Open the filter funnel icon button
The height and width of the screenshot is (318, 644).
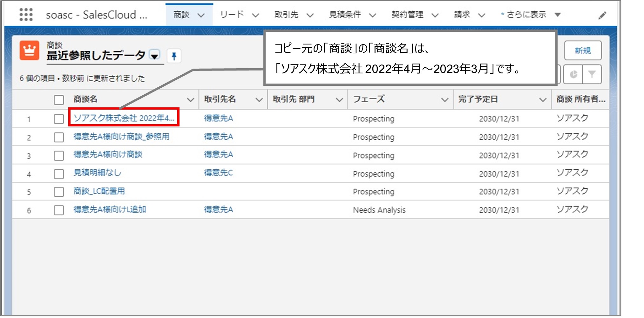(x=592, y=74)
